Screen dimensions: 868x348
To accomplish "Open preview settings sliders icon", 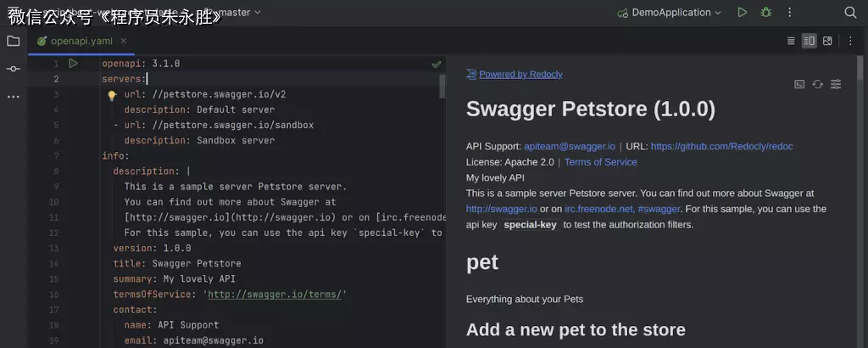I will 836,84.
